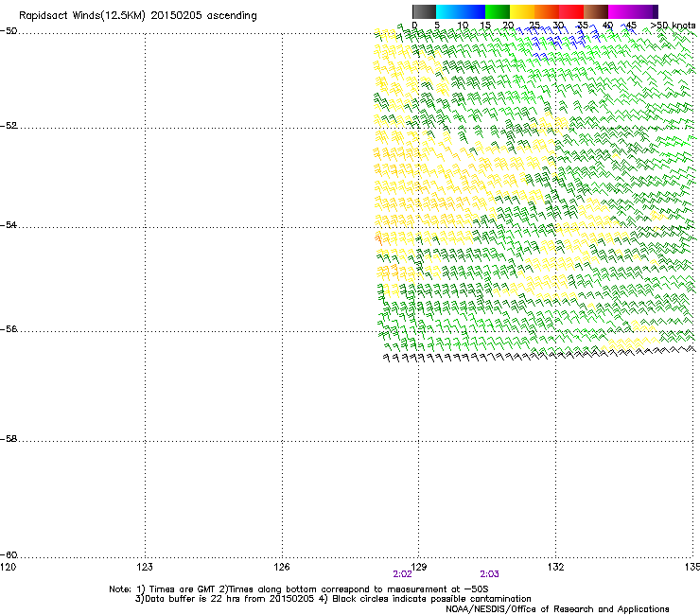Click the '132' longitude axis label
The image size is (700, 615).
(556, 567)
